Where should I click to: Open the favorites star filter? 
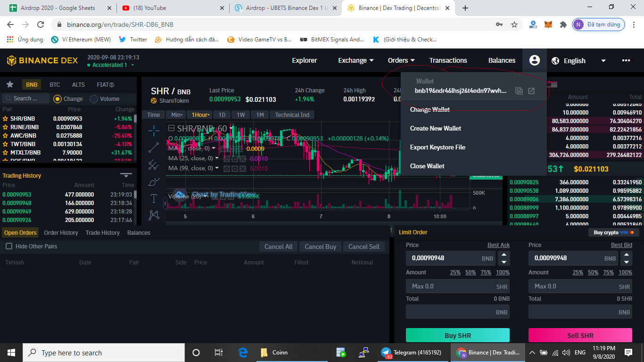point(10,84)
